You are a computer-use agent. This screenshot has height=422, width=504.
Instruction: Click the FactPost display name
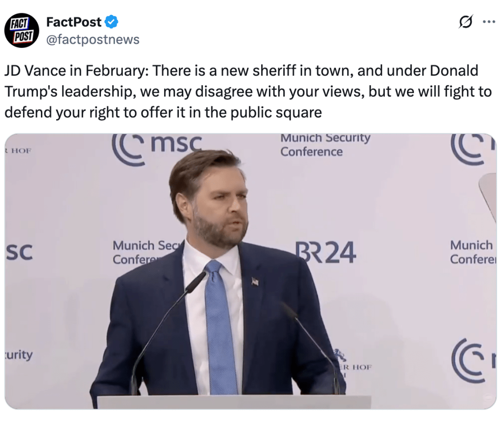click(x=74, y=22)
